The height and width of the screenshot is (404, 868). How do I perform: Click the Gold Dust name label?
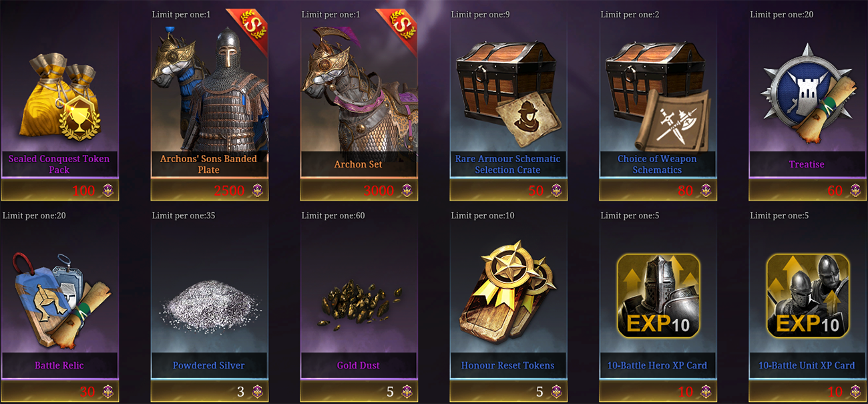359,365
